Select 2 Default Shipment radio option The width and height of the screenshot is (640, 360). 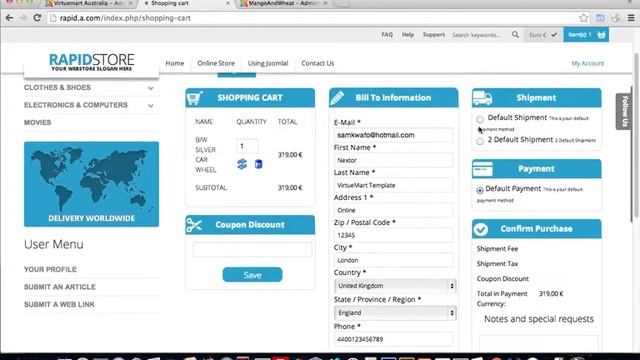480,141
